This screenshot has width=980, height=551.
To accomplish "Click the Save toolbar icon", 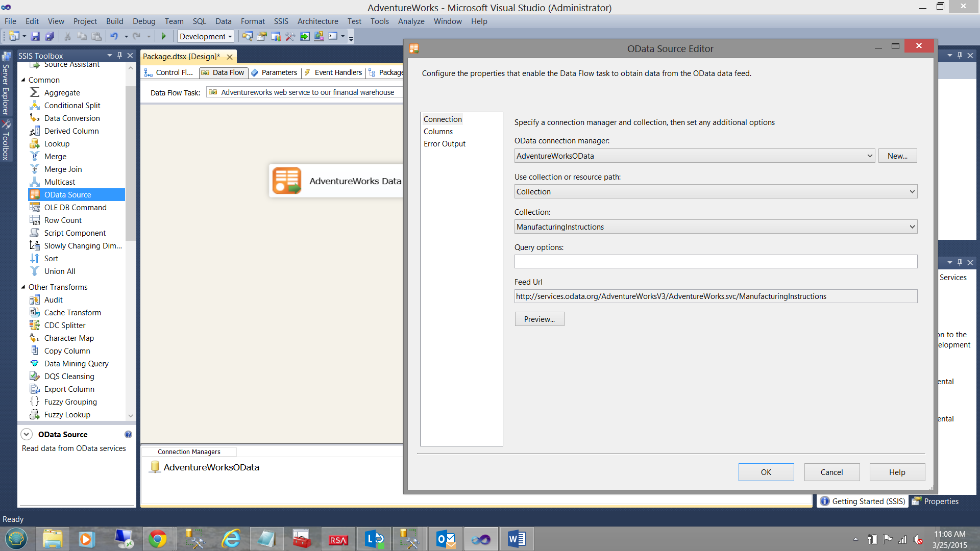I will click(x=35, y=36).
